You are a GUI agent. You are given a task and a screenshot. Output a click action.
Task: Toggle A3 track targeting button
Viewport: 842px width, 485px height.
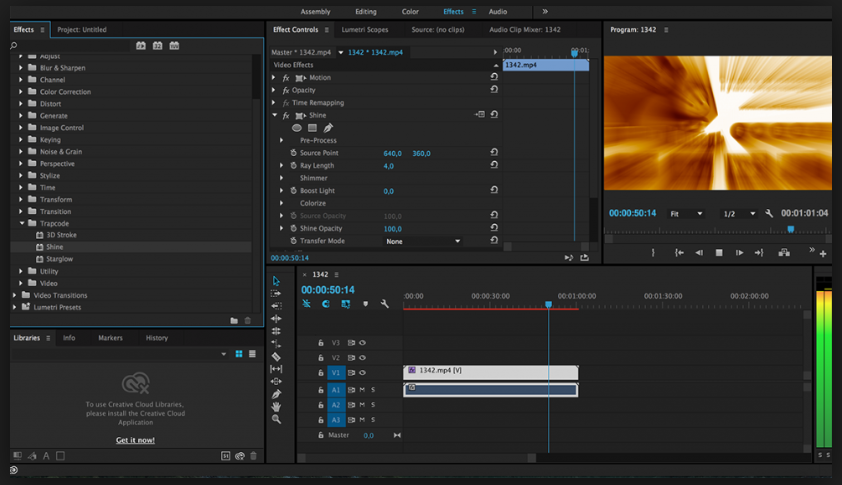pyautogui.click(x=336, y=419)
